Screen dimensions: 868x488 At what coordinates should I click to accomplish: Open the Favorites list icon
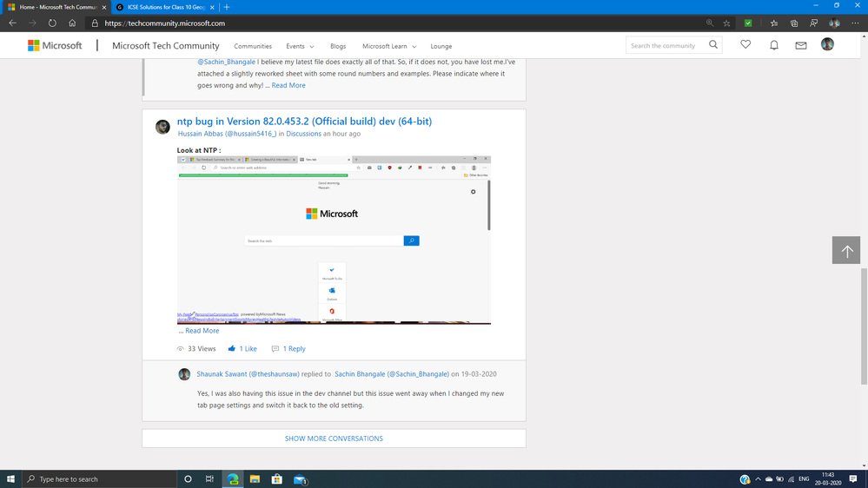click(x=774, y=23)
